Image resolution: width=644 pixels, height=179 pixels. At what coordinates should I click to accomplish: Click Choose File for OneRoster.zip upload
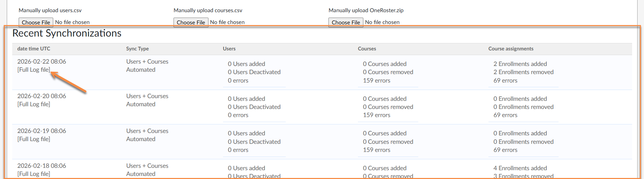coord(346,22)
